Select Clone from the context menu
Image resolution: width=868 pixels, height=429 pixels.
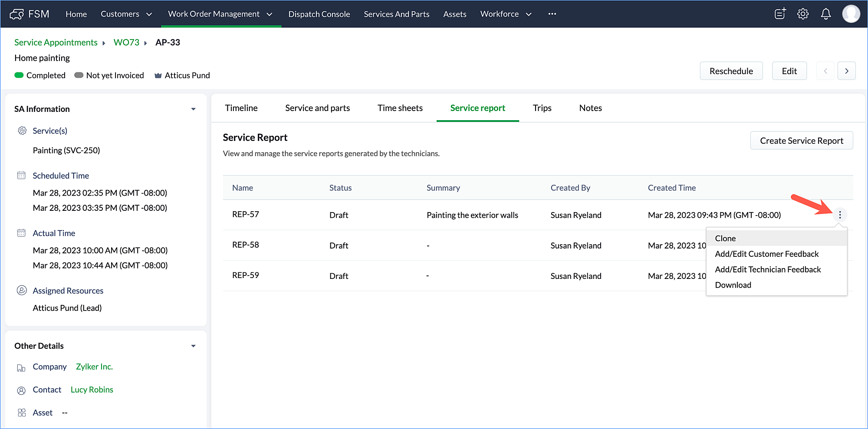click(x=725, y=238)
